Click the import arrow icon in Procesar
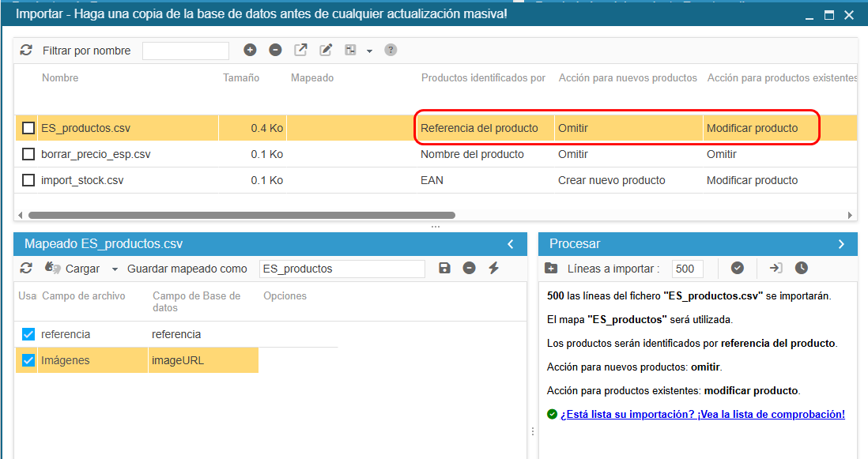The height and width of the screenshot is (459, 868). tap(776, 269)
